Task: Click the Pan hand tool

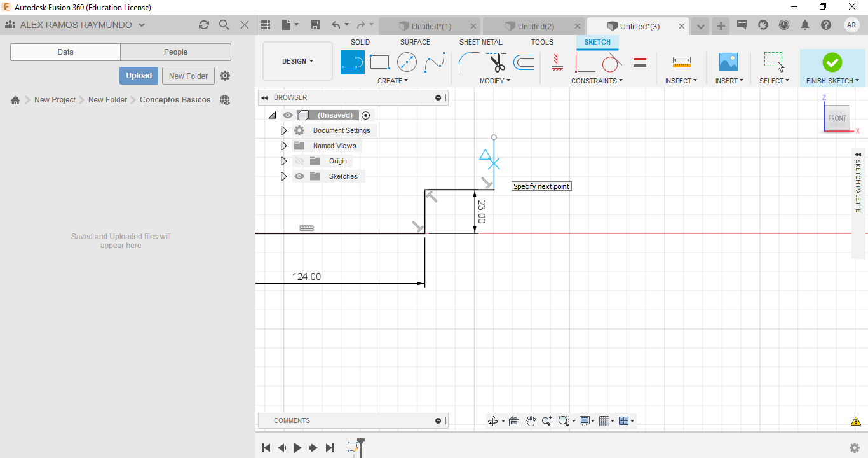Action: [530, 421]
